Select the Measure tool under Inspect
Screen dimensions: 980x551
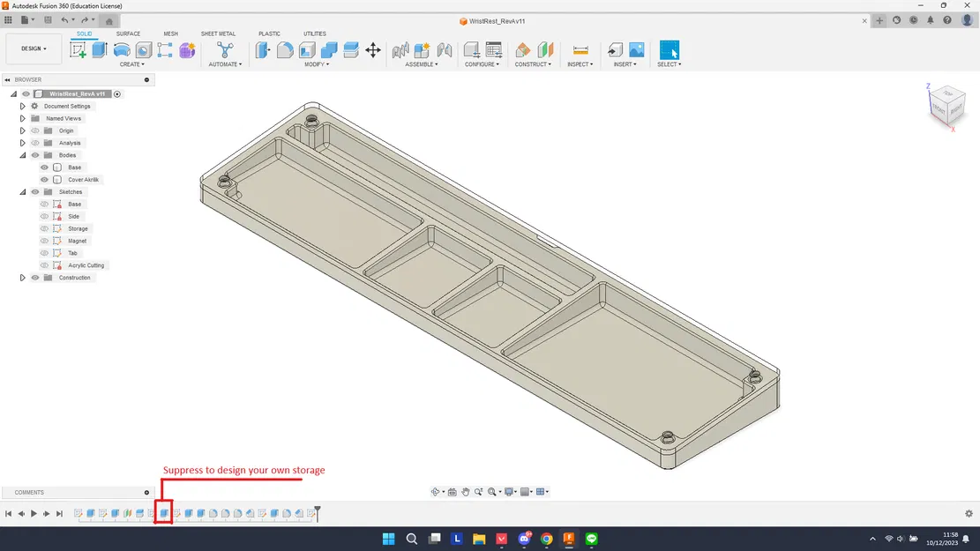[x=580, y=50]
